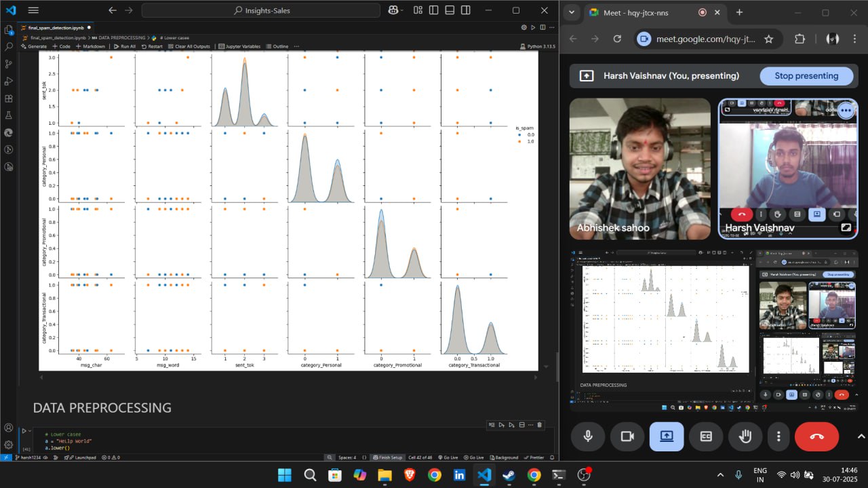868x488 pixels.
Task: Click the Insights-Sales command search box
Action: pyautogui.click(x=261, y=11)
